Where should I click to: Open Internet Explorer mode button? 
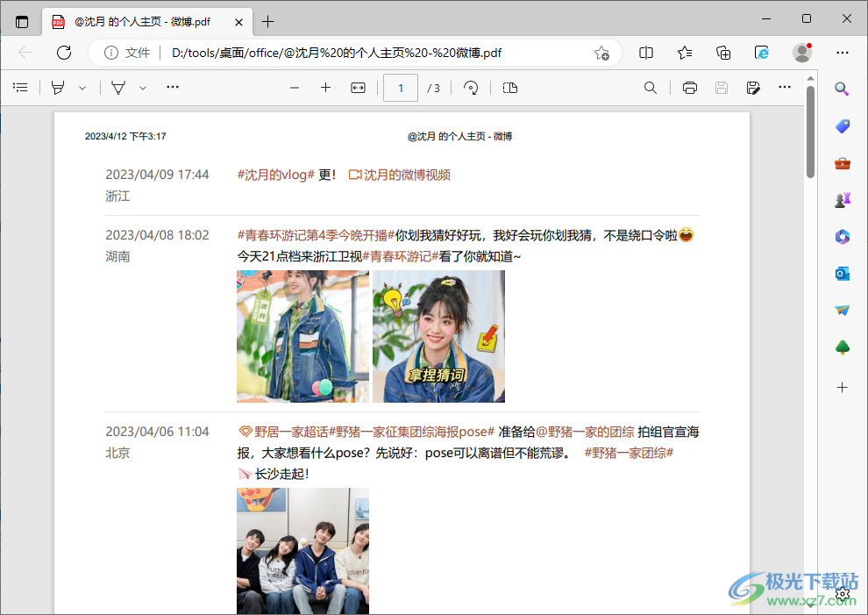click(762, 53)
